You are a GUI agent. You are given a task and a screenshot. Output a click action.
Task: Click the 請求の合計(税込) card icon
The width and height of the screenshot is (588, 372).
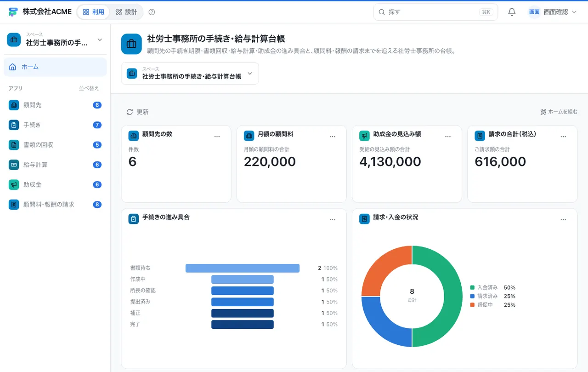(x=480, y=136)
